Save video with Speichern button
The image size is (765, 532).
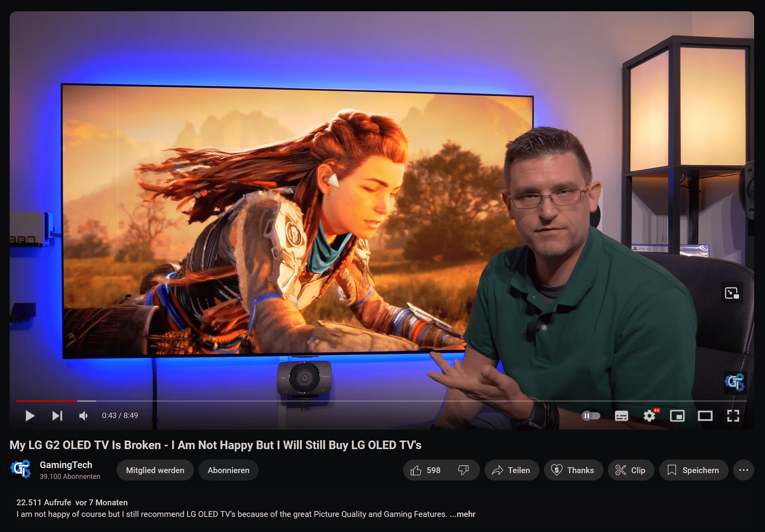pyautogui.click(x=693, y=470)
